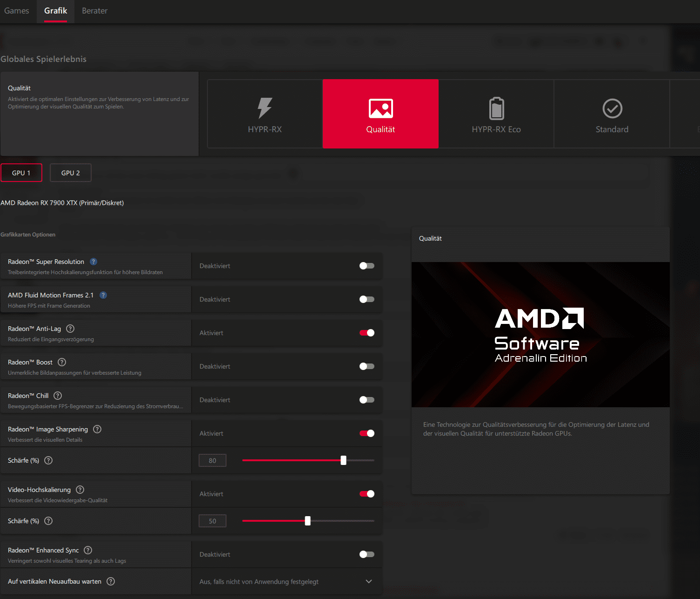This screenshot has width=700, height=599.
Task: Select the GPU 1 tab
Action: [21, 173]
